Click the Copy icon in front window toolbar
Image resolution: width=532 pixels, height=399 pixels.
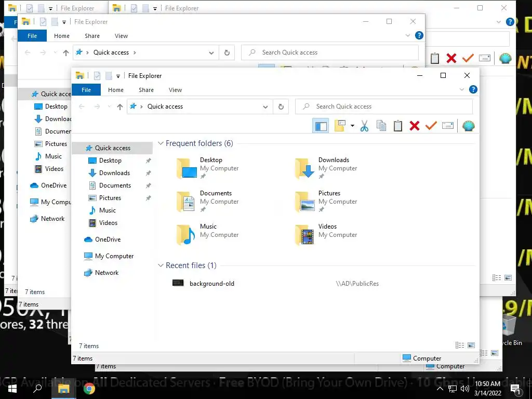381,126
